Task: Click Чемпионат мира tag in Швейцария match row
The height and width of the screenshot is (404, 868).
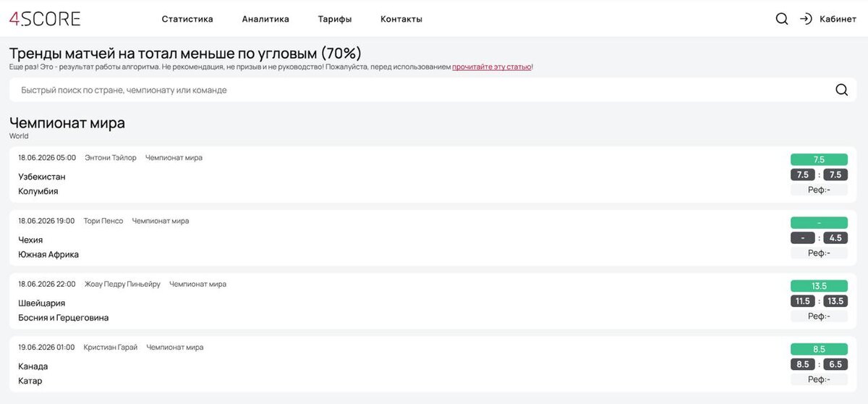Action: [198, 284]
